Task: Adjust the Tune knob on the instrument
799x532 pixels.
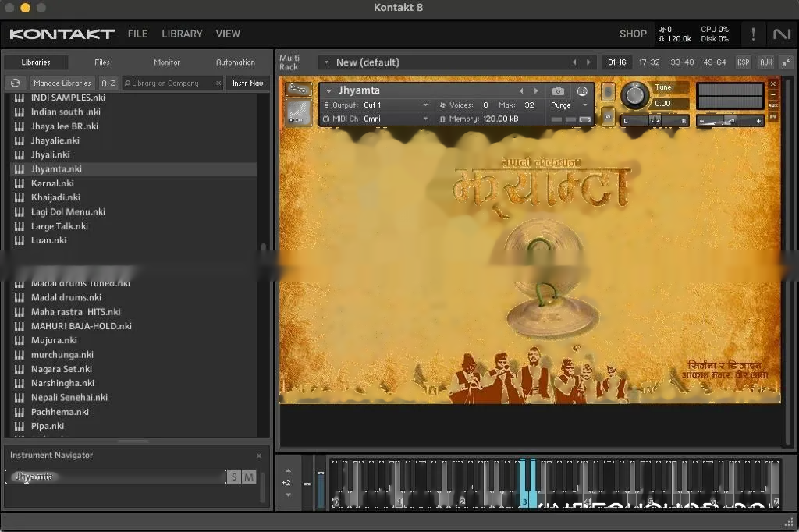Action: click(x=634, y=94)
